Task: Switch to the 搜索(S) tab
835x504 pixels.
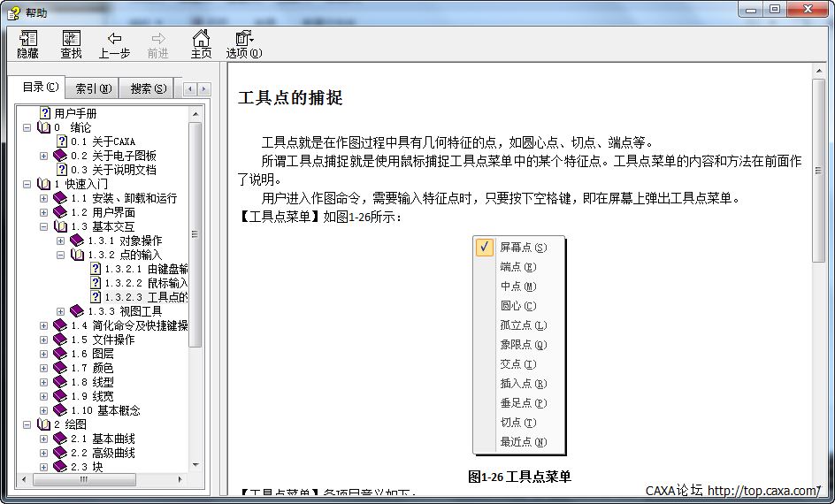Action: coord(148,89)
